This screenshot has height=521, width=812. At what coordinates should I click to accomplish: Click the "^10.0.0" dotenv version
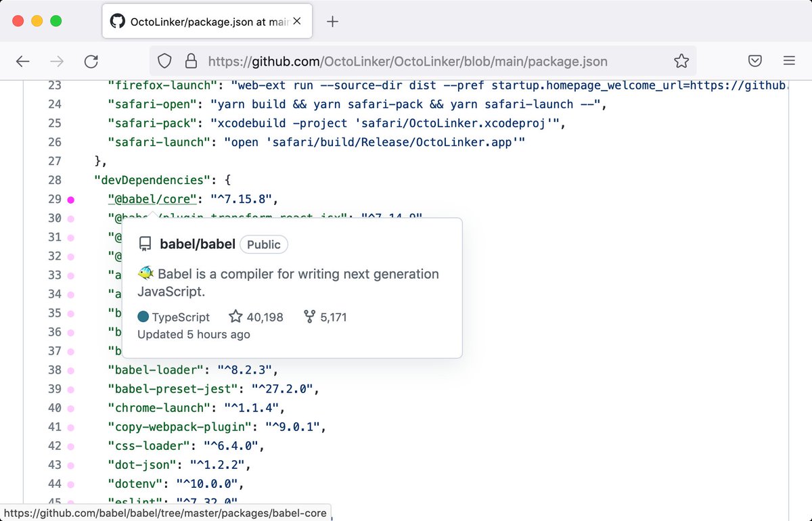point(207,483)
